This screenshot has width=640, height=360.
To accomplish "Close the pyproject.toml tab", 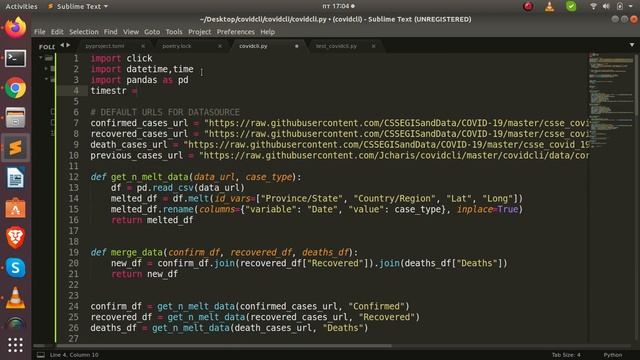I will 143,46.
